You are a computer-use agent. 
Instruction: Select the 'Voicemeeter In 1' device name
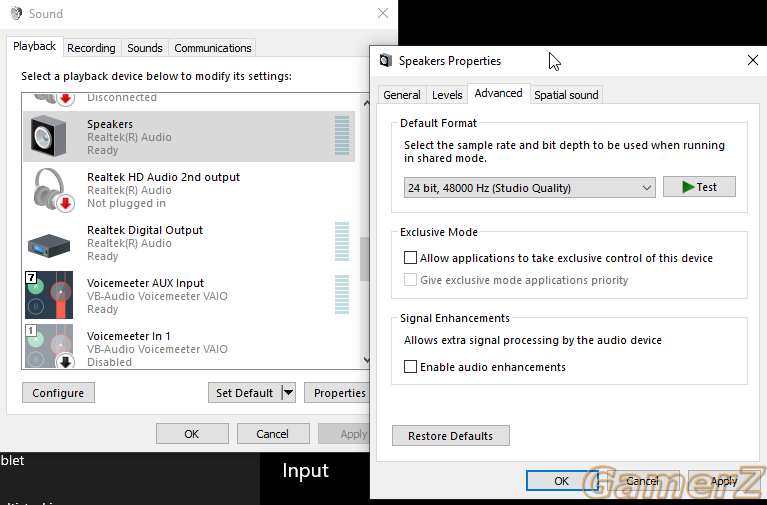point(129,336)
